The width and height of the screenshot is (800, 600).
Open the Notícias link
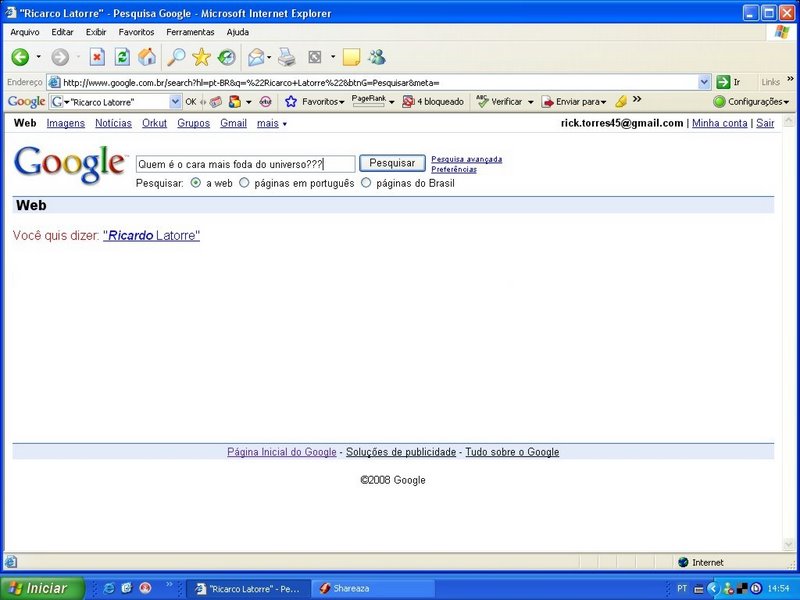pos(113,123)
